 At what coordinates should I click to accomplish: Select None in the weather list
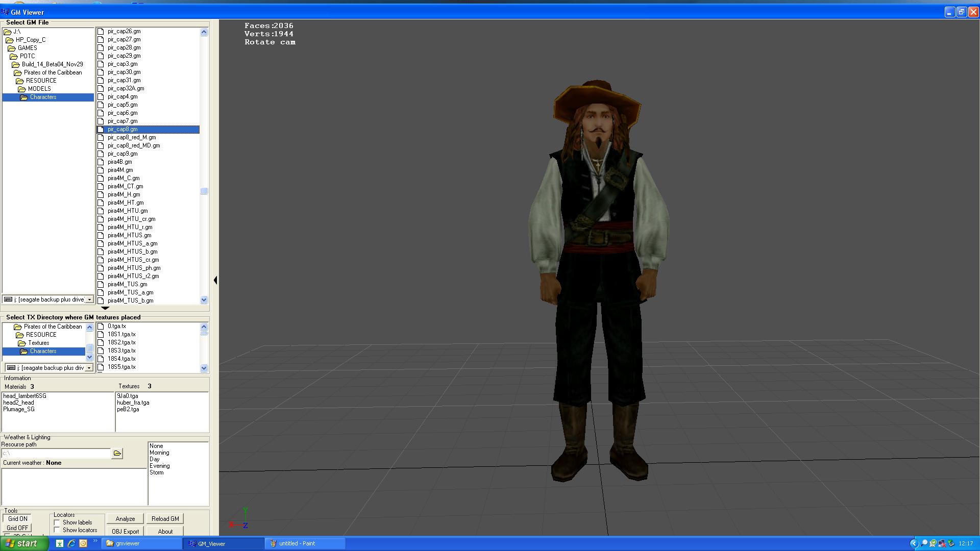click(156, 446)
